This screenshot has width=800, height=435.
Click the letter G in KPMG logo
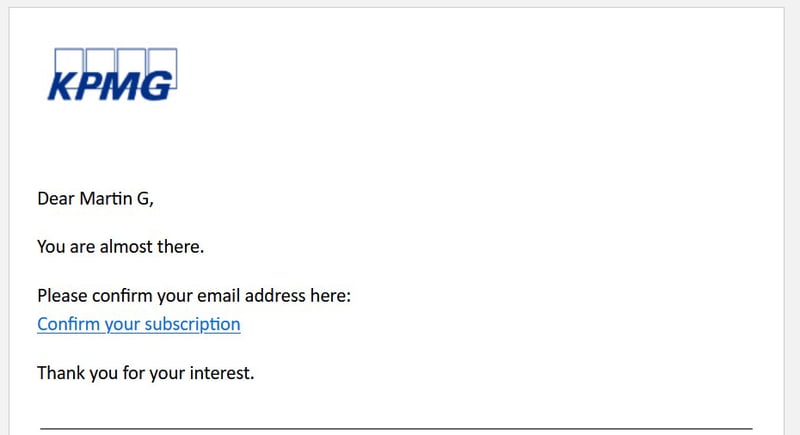click(x=156, y=86)
